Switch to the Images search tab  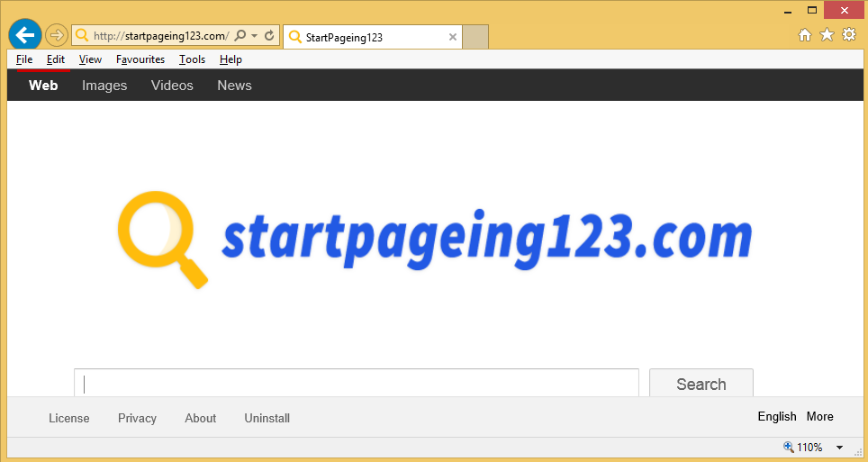click(104, 86)
